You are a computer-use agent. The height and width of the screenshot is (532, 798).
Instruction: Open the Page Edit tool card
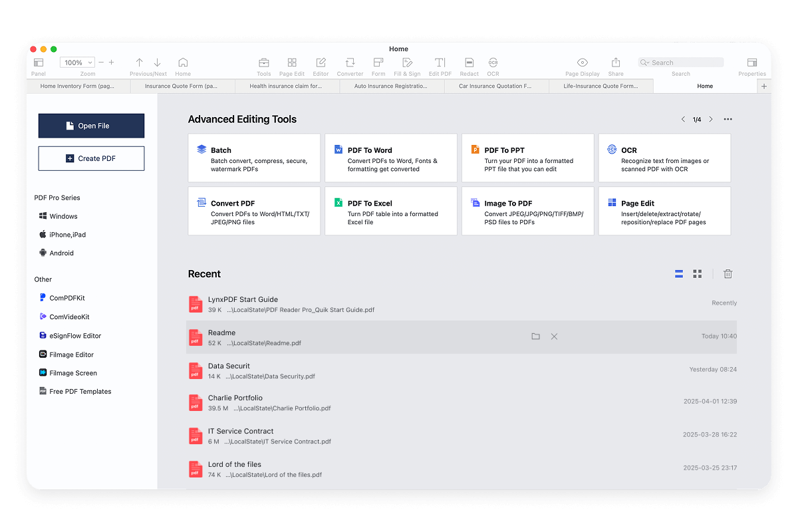click(664, 211)
